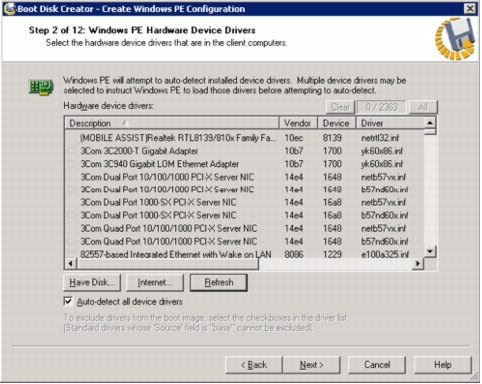Close the Boot Disk Creator dialog

[470, 9]
